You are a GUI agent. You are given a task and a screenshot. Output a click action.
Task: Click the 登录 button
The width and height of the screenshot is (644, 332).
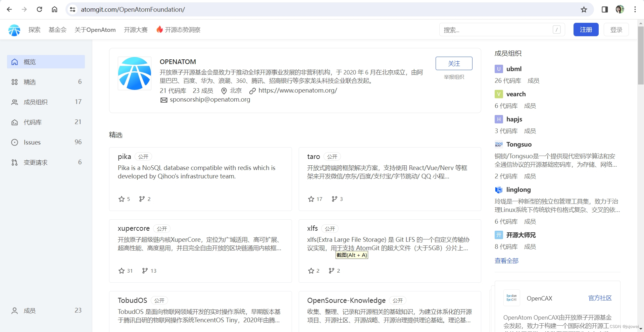pos(616,30)
